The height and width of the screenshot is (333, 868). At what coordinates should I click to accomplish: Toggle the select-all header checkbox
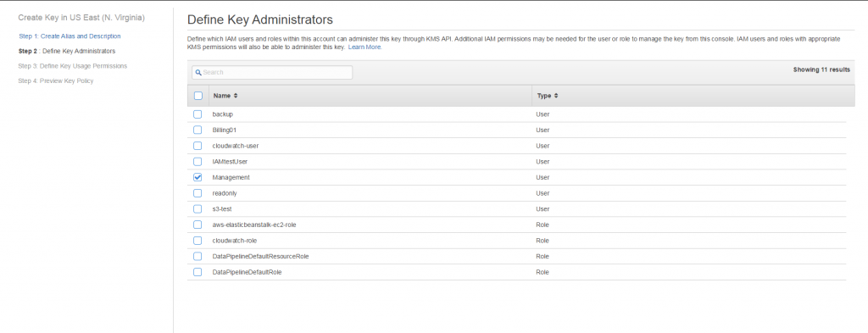(x=198, y=96)
